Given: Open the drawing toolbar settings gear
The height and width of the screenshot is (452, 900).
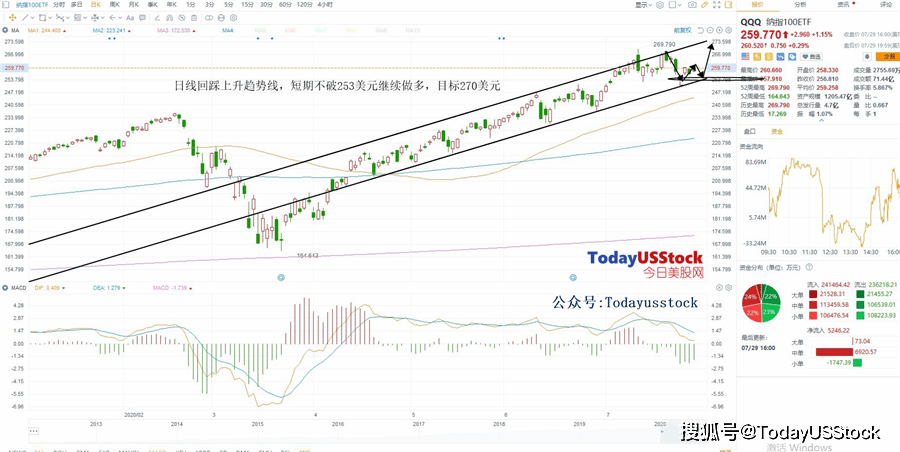Looking at the screenshot, I should [x=234, y=18].
